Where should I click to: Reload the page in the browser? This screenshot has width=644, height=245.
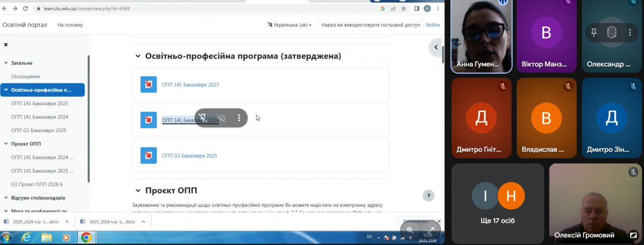coord(25,9)
